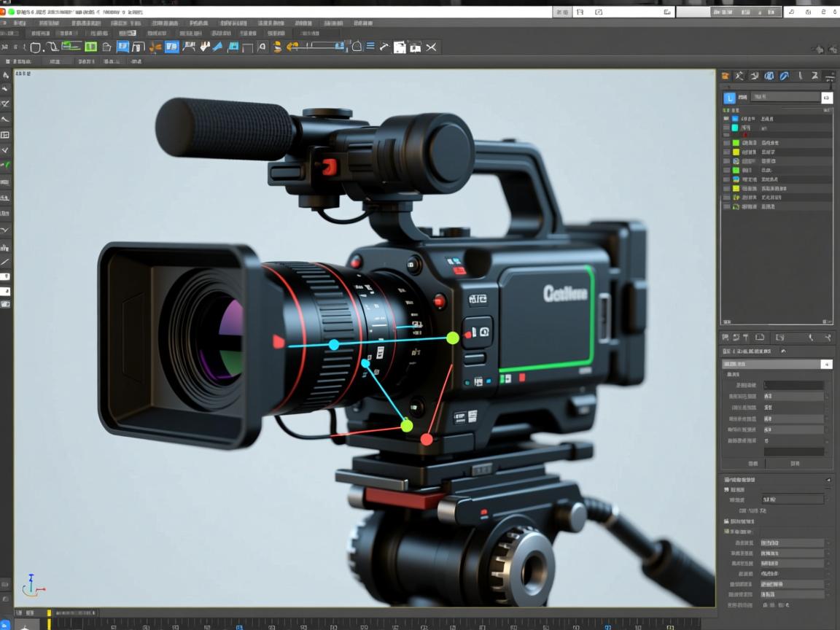Toggle the checkbox on the topmost layer row
This screenshot has height=630, width=840.
coord(726,118)
